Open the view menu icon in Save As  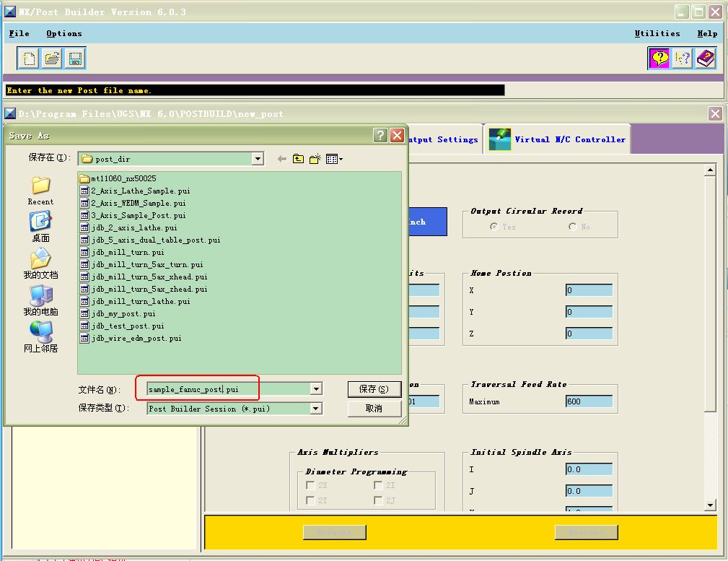[334, 159]
